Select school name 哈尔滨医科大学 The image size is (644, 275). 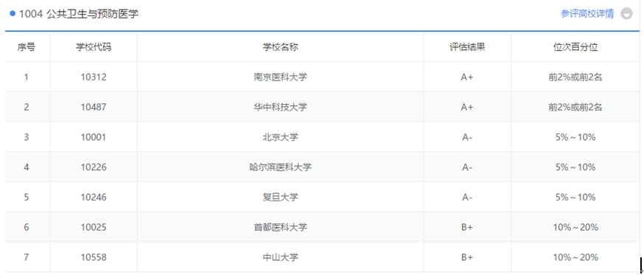click(x=281, y=167)
